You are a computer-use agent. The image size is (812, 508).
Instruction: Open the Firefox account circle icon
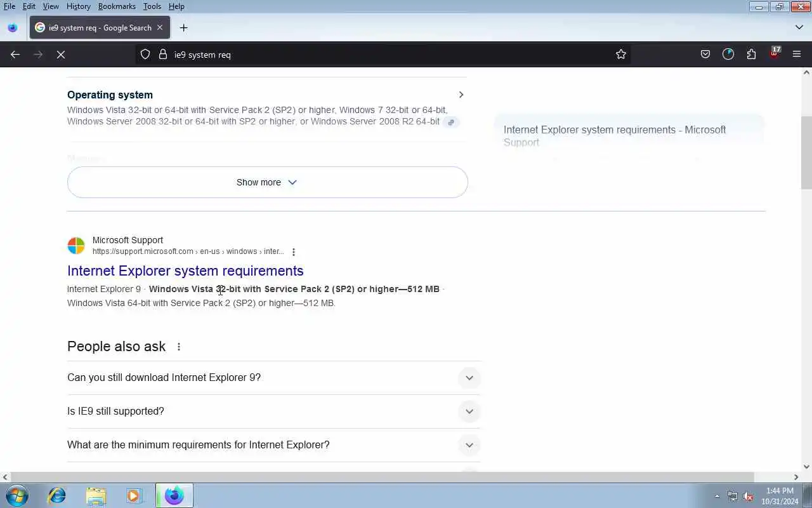tap(728, 55)
